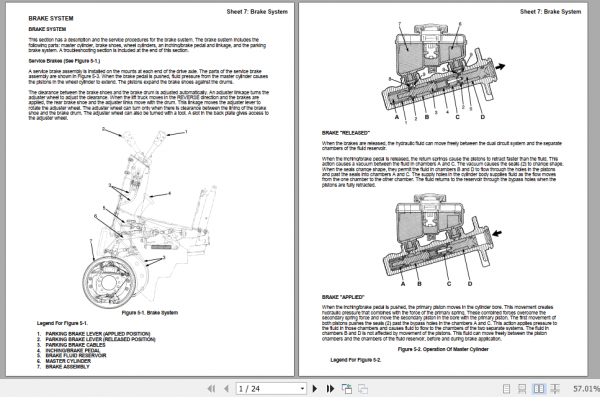Click the next view icon

pyautogui.click(x=363, y=389)
